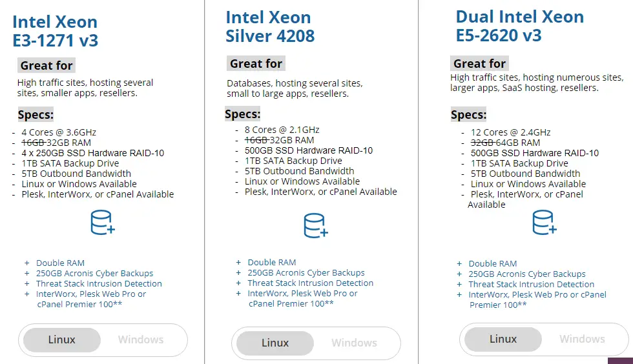This screenshot has height=364, width=633.
Task: Click database add-on icon under Silver 4208
Action: pos(316,226)
